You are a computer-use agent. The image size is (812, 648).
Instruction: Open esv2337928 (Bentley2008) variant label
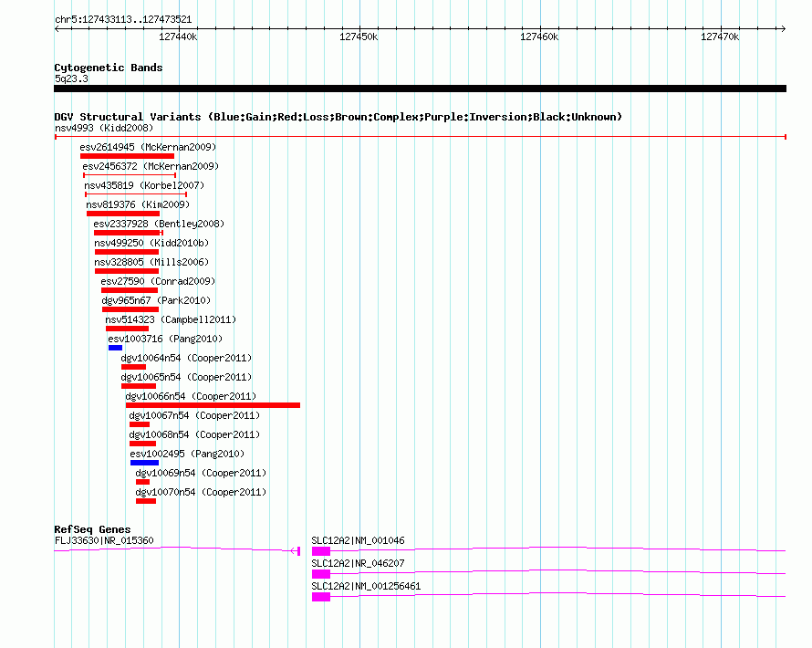[159, 224]
